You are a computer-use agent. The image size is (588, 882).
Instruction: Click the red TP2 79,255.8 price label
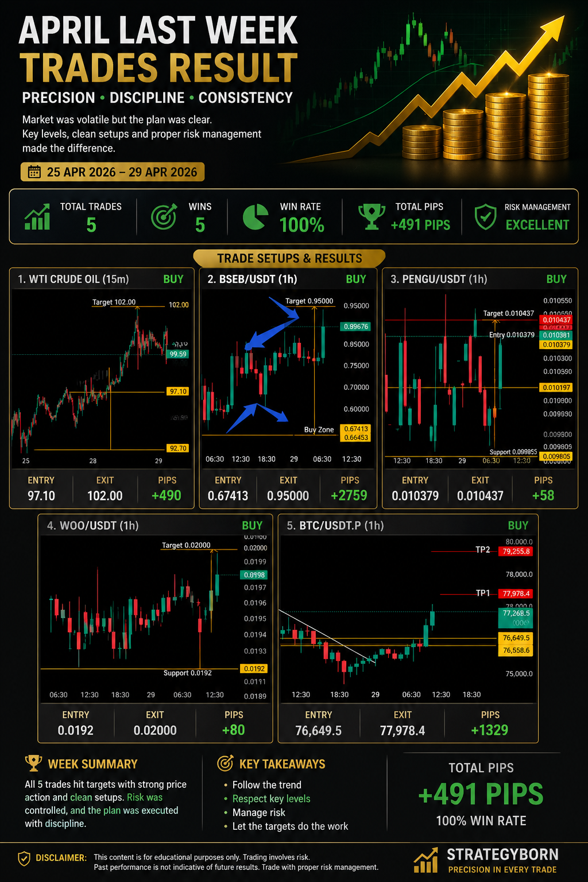(516, 551)
